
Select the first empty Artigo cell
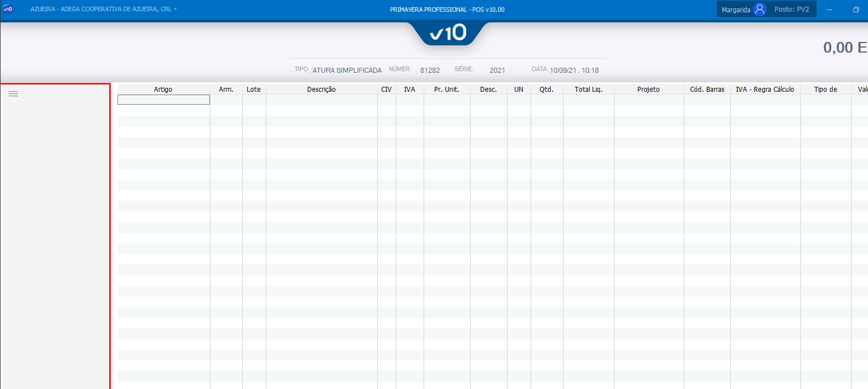click(163, 100)
